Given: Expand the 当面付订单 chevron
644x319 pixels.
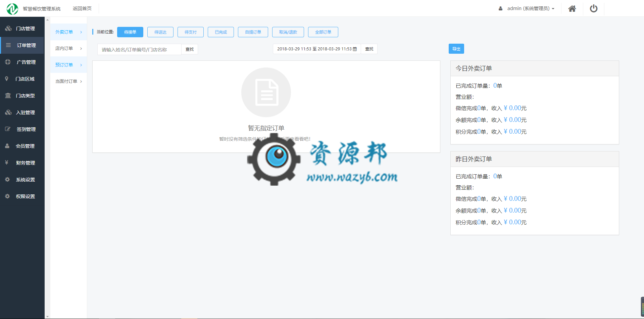Looking at the screenshot, I should tap(81, 82).
